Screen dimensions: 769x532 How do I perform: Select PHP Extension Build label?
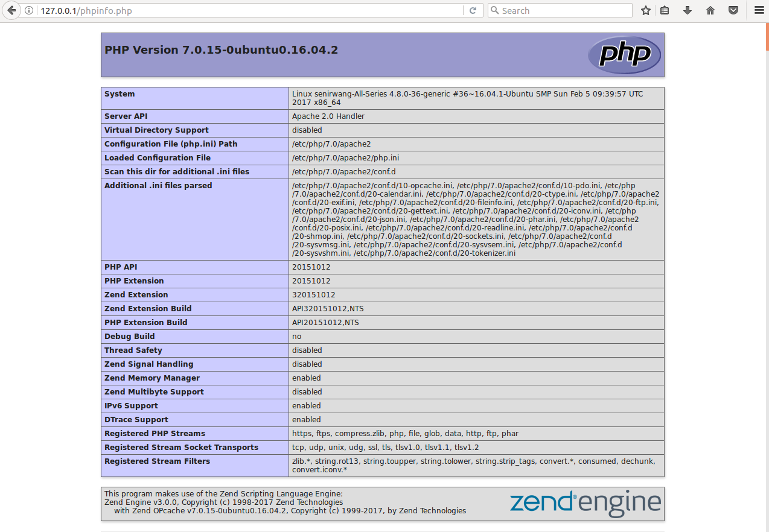click(146, 323)
